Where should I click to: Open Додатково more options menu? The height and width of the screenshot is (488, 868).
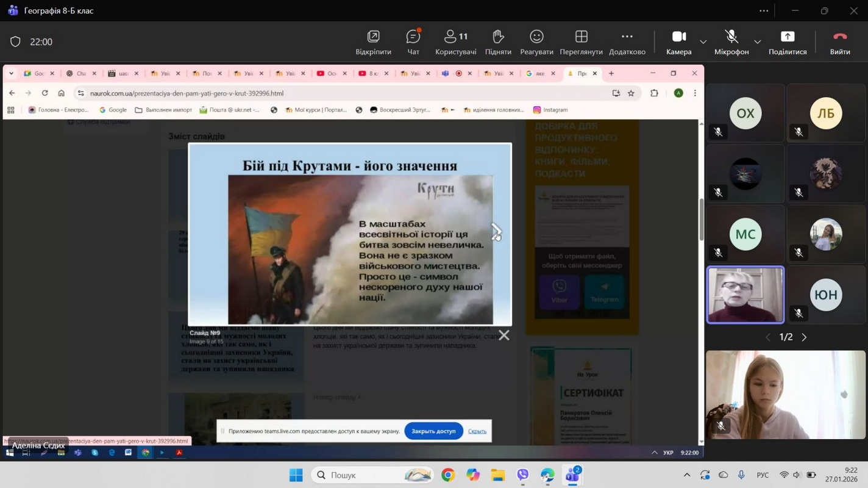[x=627, y=42]
